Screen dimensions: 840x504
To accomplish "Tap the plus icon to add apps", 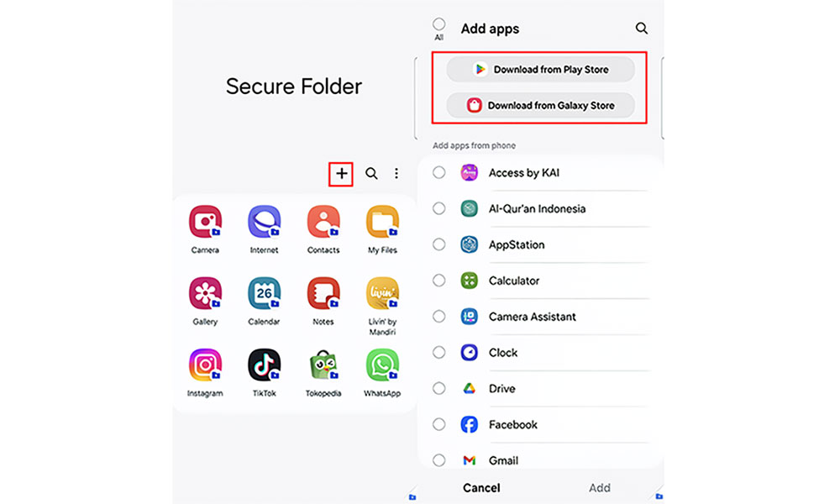I will click(341, 174).
